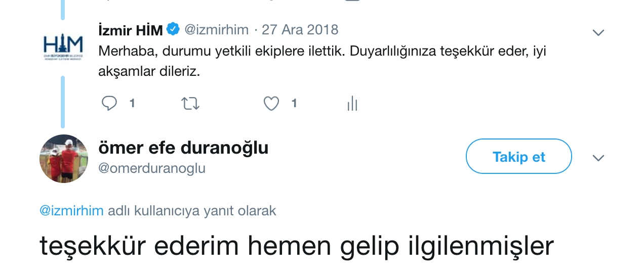Expand options chevron on İzmir HİM tweet
Screen dimensions: 644x277
(598, 33)
